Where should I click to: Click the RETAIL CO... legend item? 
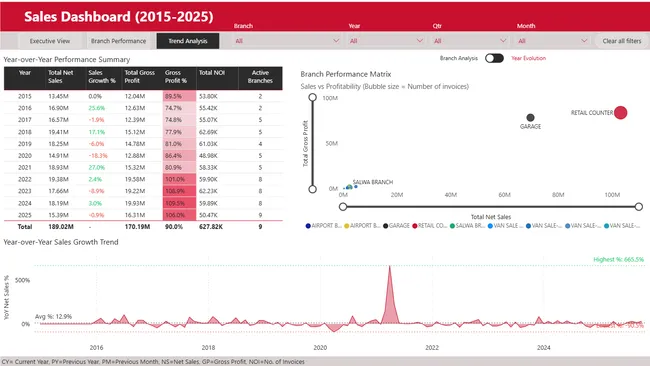click(x=429, y=226)
